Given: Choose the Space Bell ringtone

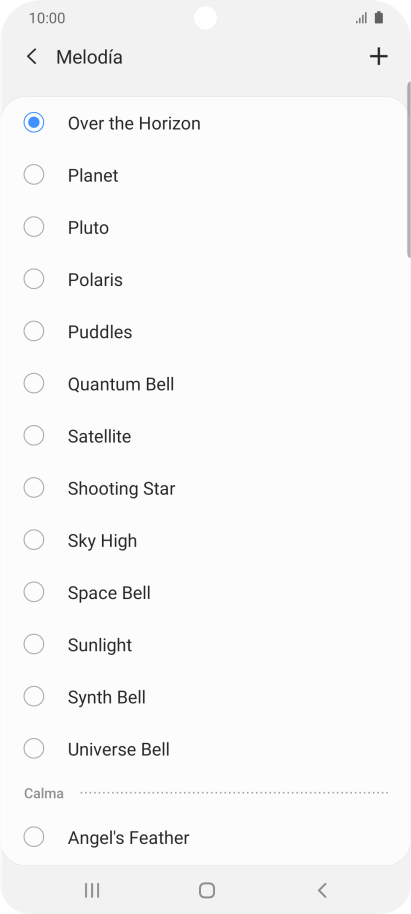Looking at the screenshot, I should tap(205, 593).
